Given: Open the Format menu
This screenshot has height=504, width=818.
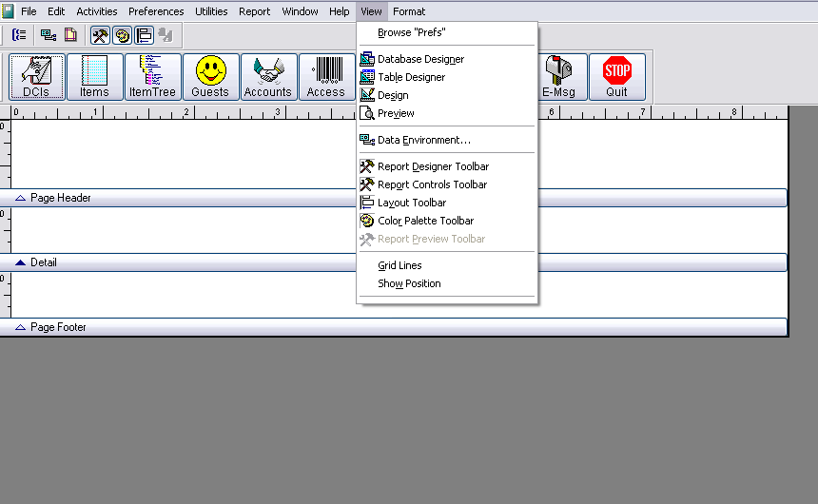Looking at the screenshot, I should (409, 11).
